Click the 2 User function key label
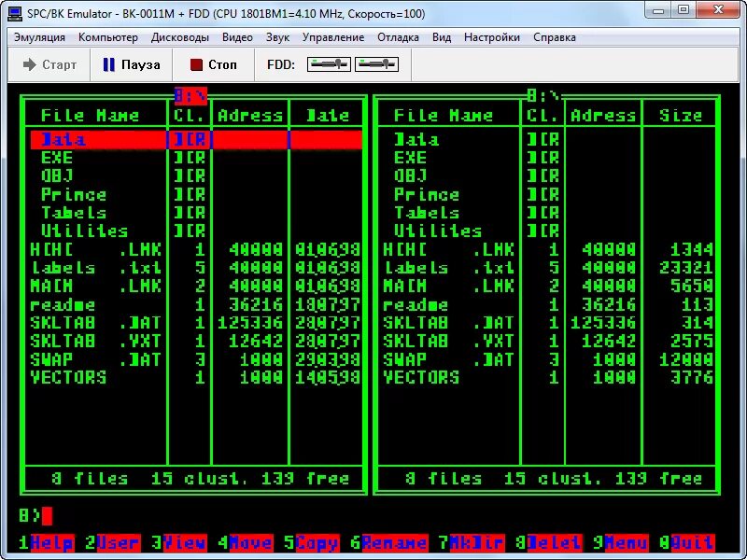This screenshot has height=560, width=747. tap(113, 542)
